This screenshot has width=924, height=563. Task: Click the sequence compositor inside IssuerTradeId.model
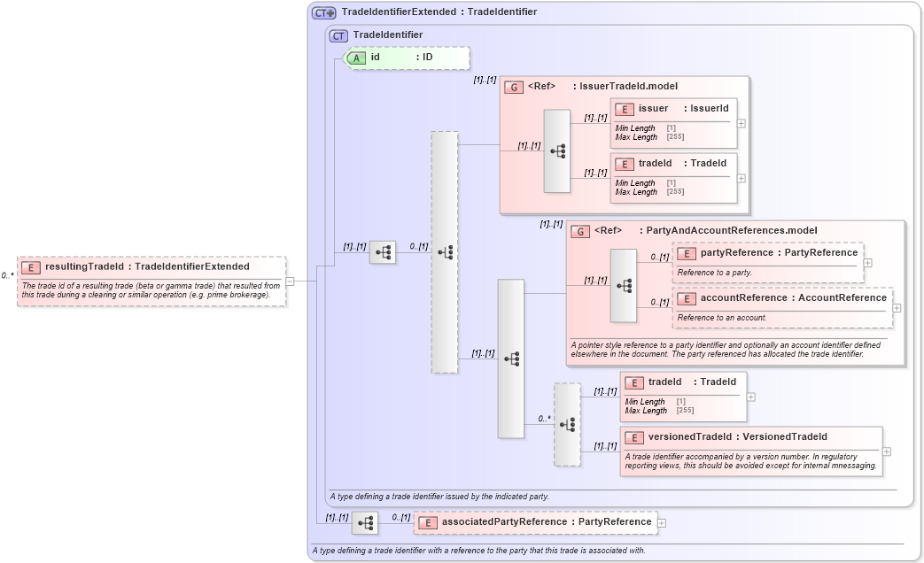pos(557,150)
